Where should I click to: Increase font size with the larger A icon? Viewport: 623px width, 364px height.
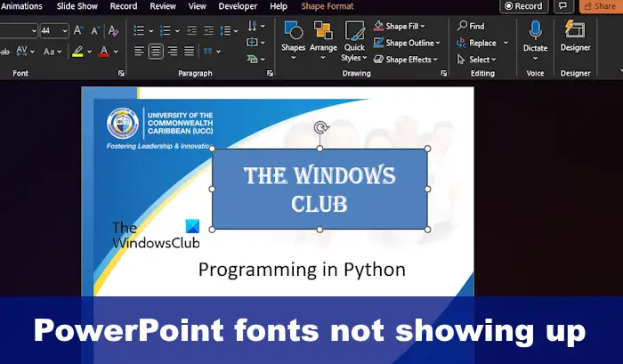(x=78, y=30)
